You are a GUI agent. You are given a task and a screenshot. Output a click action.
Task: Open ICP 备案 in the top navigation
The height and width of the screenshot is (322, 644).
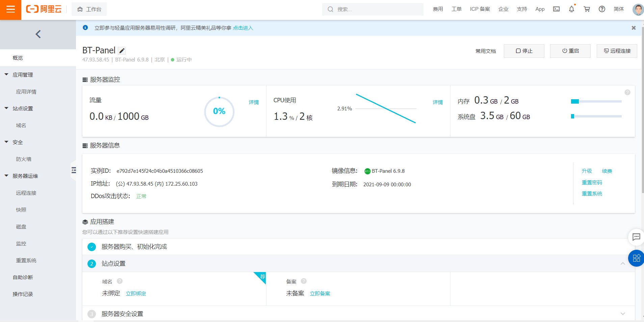(480, 9)
